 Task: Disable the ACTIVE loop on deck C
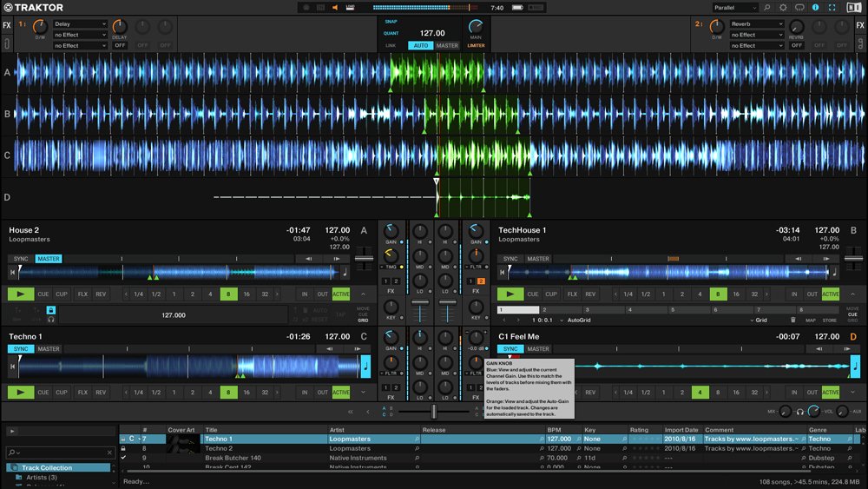coord(341,393)
